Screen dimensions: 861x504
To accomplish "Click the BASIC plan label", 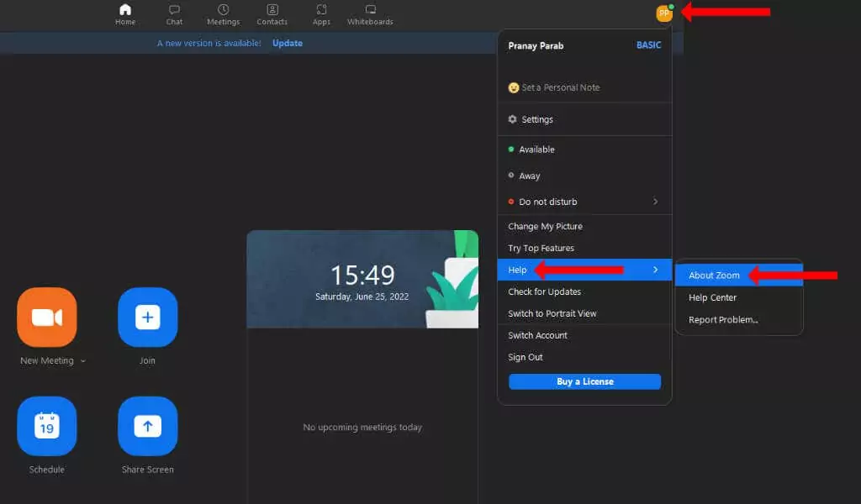I will coord(648,45).
